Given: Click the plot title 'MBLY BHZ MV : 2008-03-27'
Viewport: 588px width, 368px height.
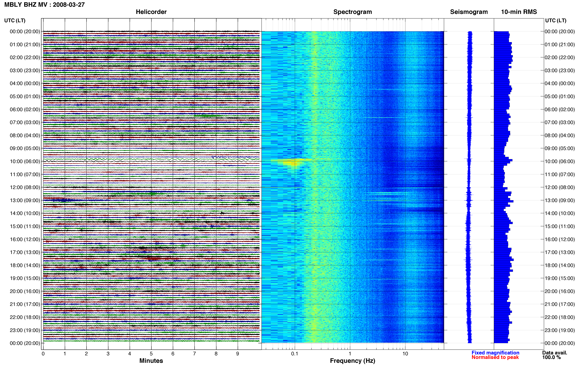Looking at the screenshot, I should pos(45,4).
